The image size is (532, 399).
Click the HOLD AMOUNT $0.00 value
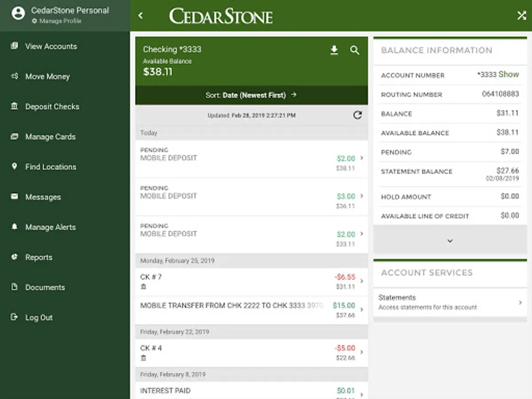coord(510,196)
